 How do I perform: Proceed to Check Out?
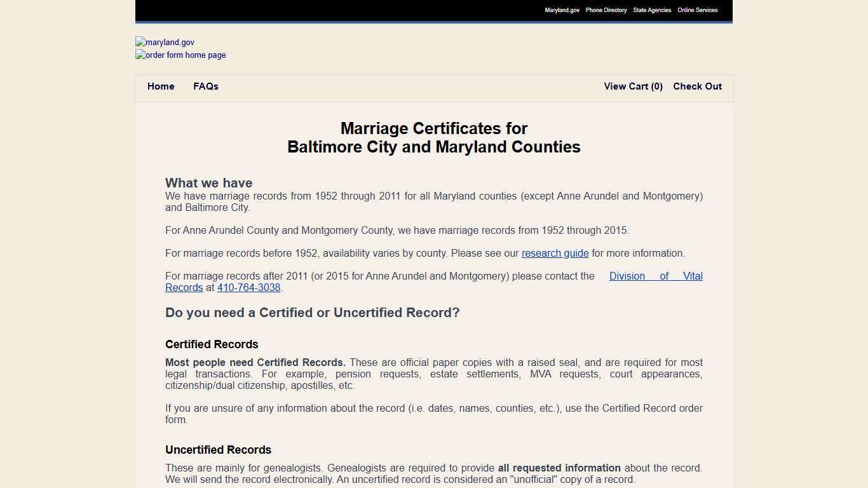point(697,86)
